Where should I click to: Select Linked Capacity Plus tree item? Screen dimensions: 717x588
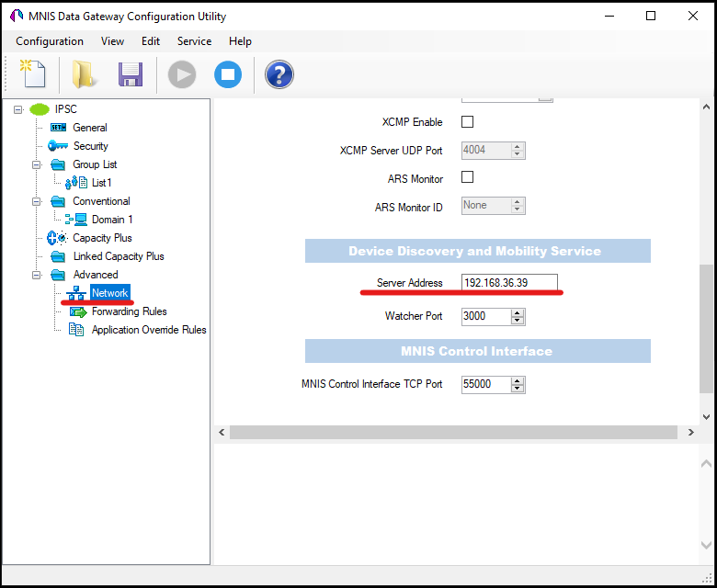(x=119, y=256)
